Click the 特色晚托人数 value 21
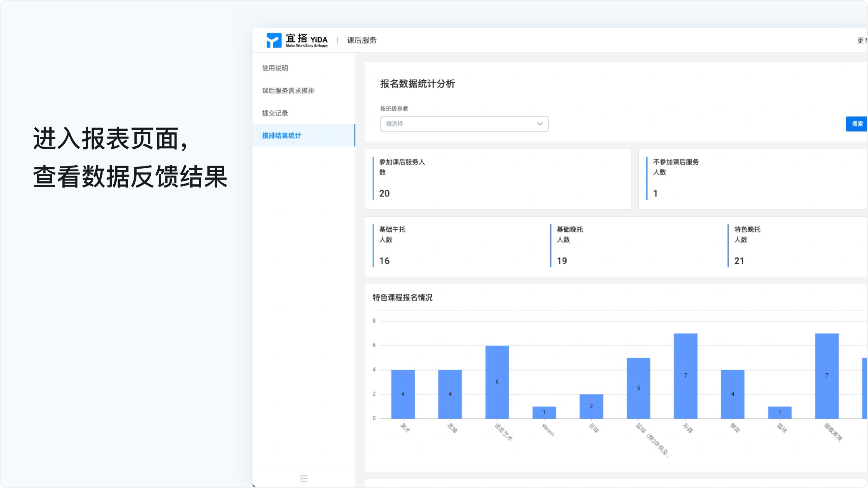Image resolution: width=868 pixels, height=488 pixels. (739, 261)
